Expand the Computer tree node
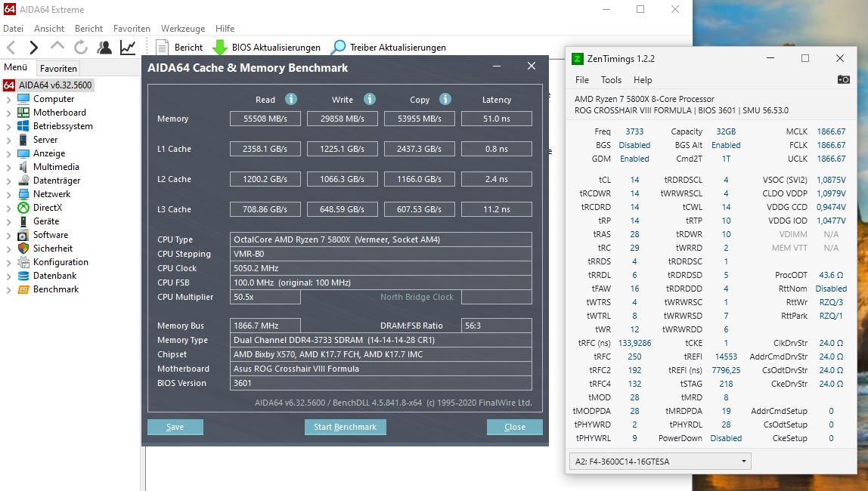This screenshot has width=868, height=491. 8,100
